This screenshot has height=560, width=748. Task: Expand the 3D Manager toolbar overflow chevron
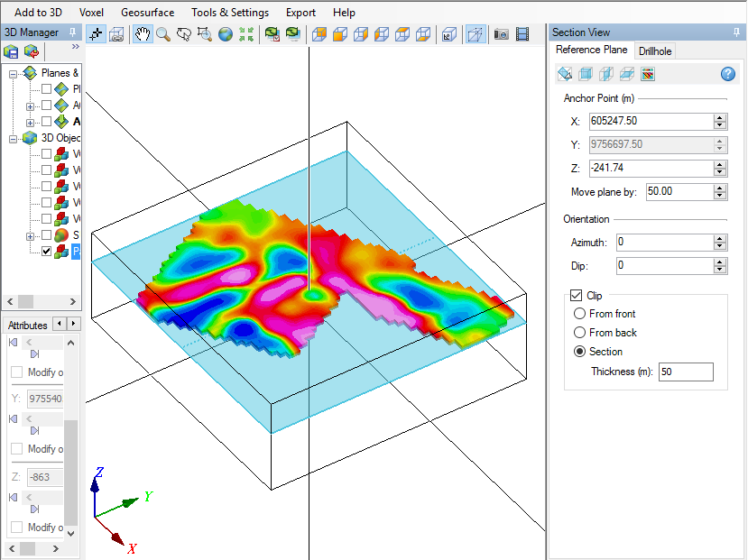click(75, 47)
